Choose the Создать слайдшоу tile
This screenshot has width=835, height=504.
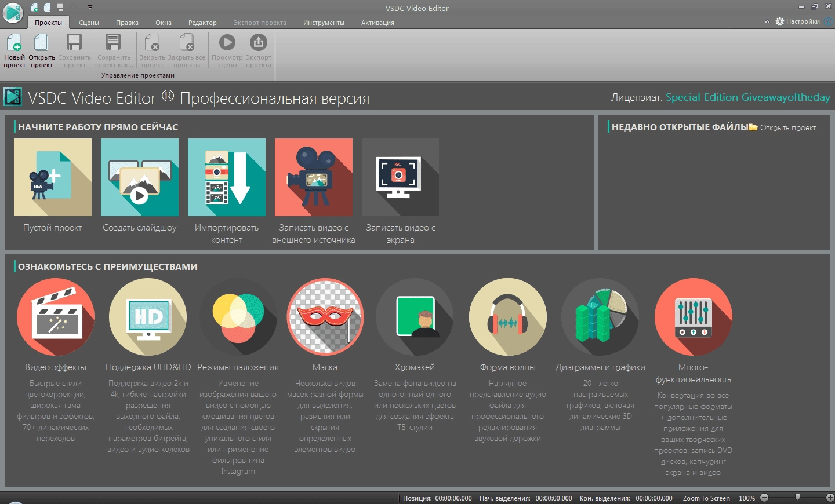tap(140, 177)
